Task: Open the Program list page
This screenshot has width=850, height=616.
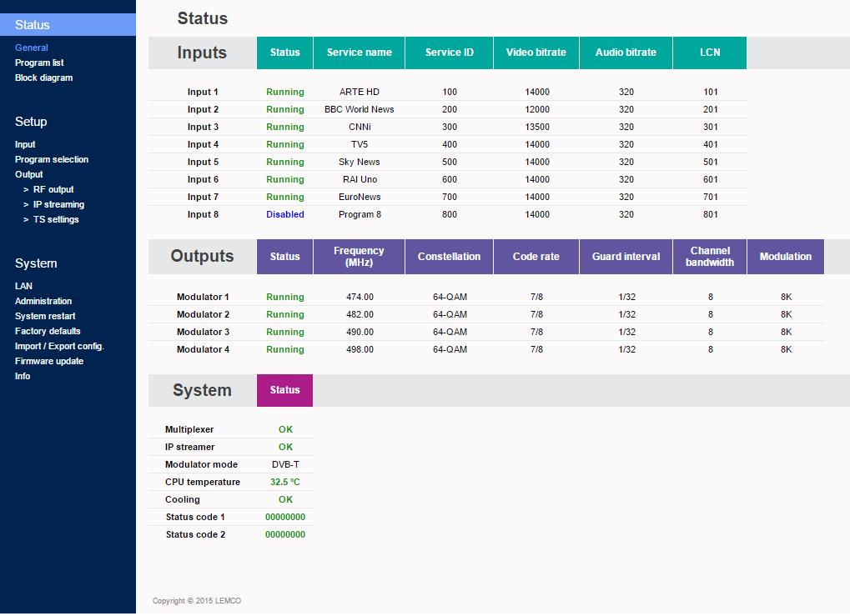Action: coord(39,63)
